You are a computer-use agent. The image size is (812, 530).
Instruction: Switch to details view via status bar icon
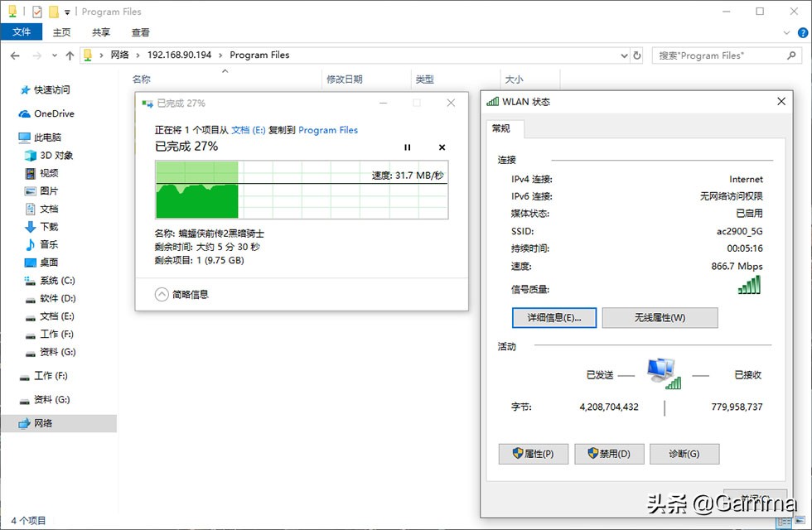[785, 522]
